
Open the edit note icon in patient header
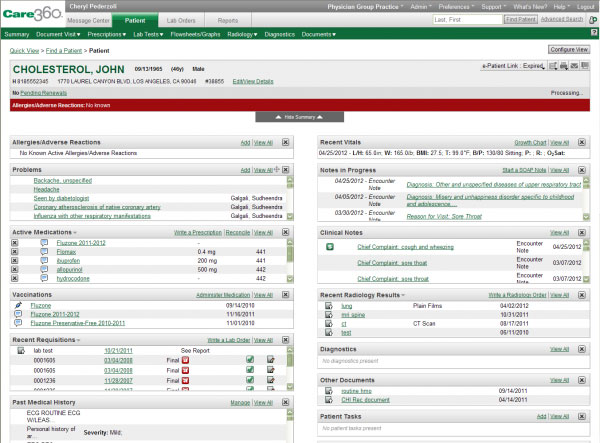click(553, 66)
